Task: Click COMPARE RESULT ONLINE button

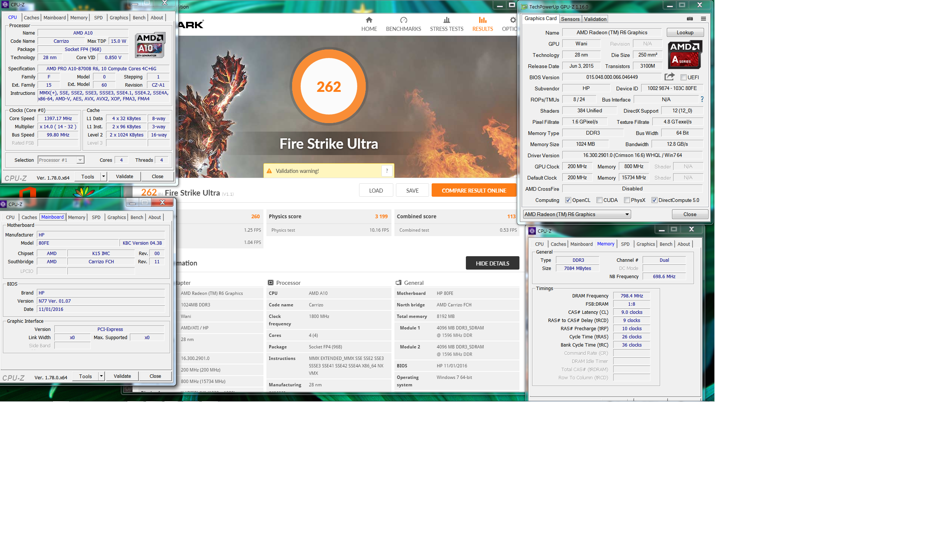Action: (x=473, y=190)
